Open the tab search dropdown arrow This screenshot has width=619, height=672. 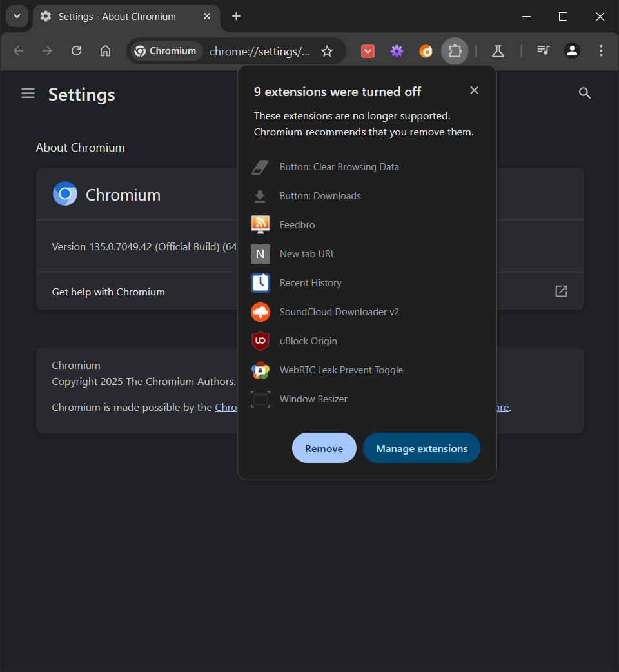click(x=17, y=16)
